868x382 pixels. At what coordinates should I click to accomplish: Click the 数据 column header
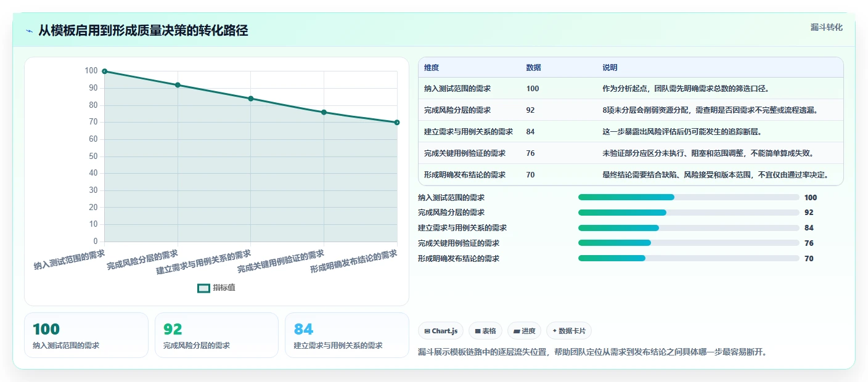point(534,68)
